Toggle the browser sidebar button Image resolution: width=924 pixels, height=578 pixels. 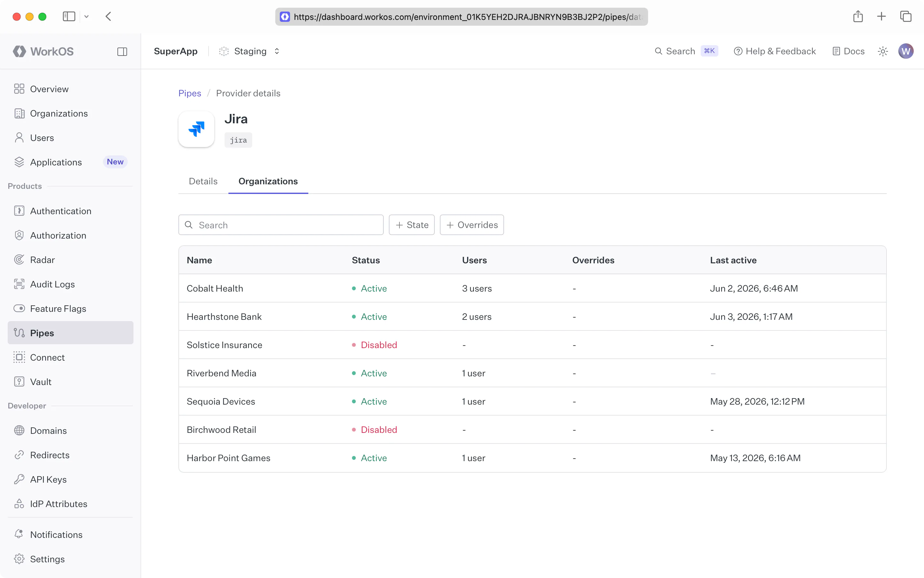[x=69, y=16]
